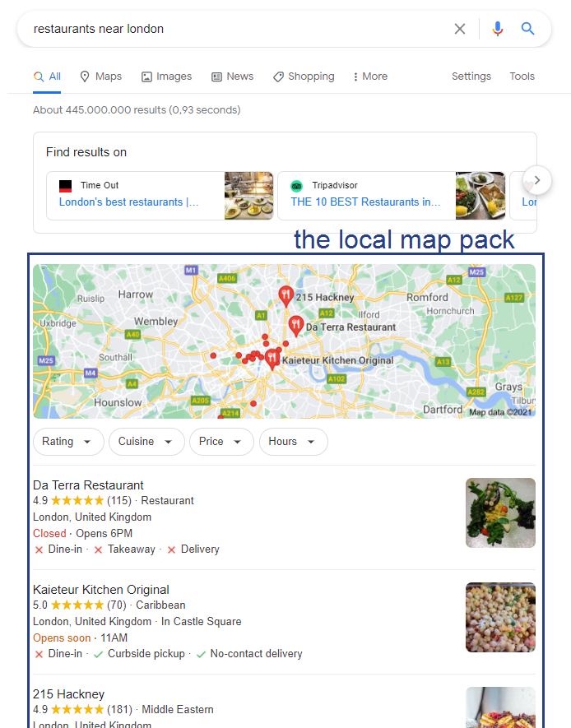Expand the Price filter dropdown
Image resolution: width=571 pixels, height=728 pixels.
click(x=221, y=442)
